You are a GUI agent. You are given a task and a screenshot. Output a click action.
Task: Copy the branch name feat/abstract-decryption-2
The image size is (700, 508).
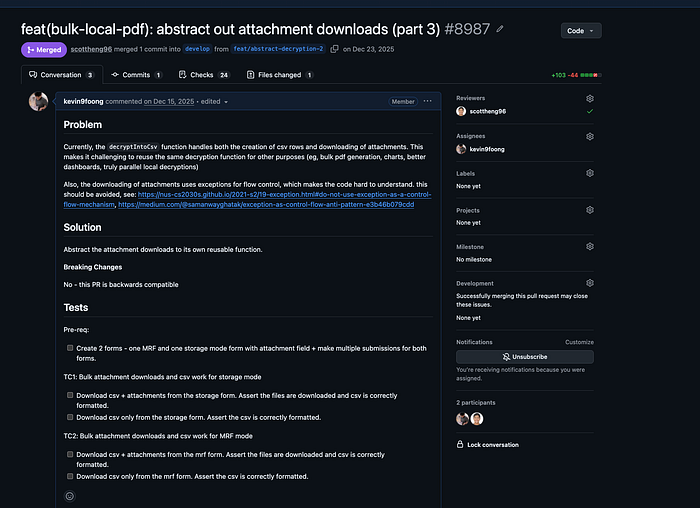coord(334,49)
